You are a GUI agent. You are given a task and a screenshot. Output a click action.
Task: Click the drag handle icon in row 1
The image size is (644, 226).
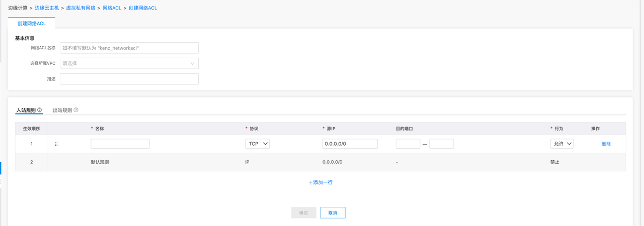56,144
